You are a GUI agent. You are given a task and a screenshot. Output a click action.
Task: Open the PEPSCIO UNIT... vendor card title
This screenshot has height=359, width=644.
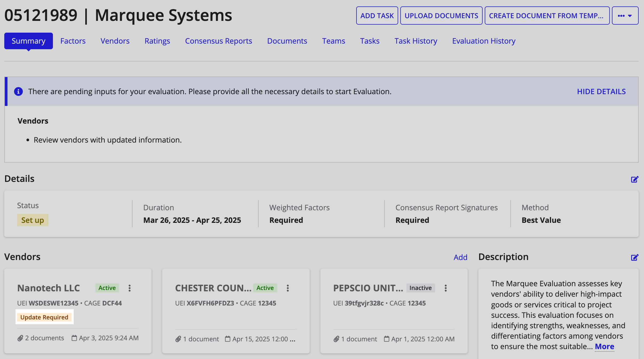[368, 288]
